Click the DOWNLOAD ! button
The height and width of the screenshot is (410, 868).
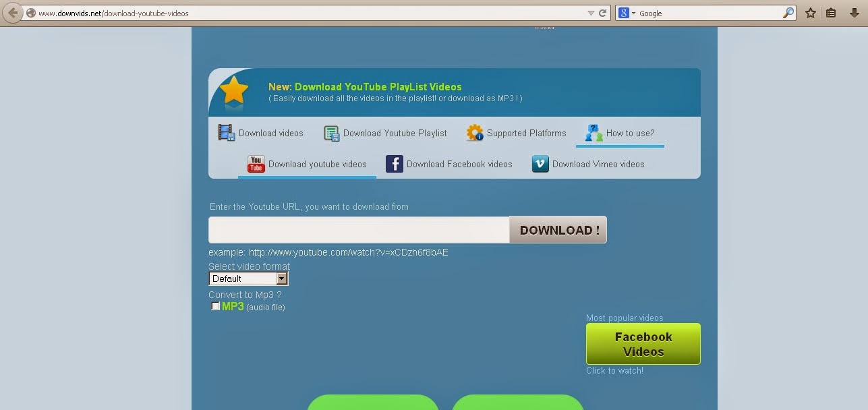click(x=558, y=230)
